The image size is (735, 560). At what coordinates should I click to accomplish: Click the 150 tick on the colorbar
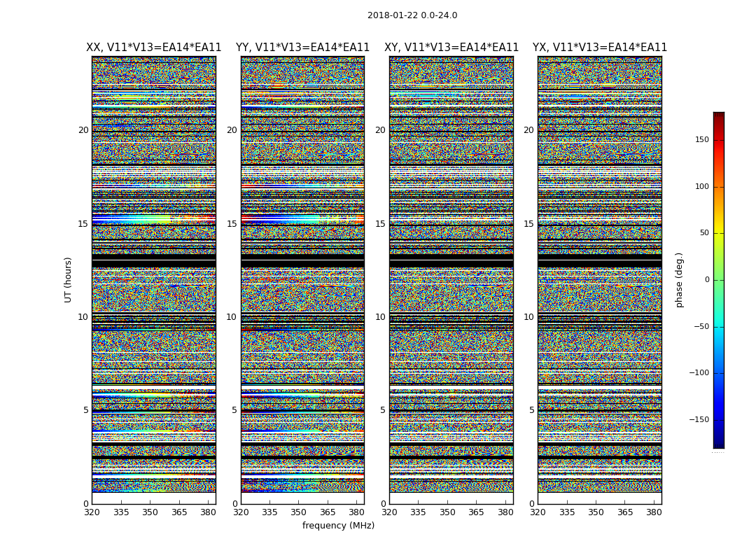coord(702,139)
